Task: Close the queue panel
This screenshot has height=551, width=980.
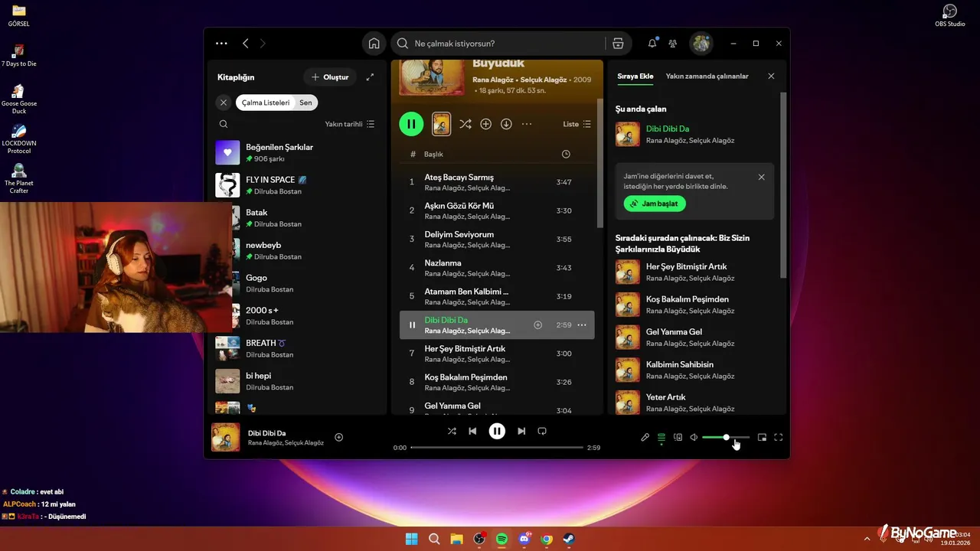Action: 771,77
